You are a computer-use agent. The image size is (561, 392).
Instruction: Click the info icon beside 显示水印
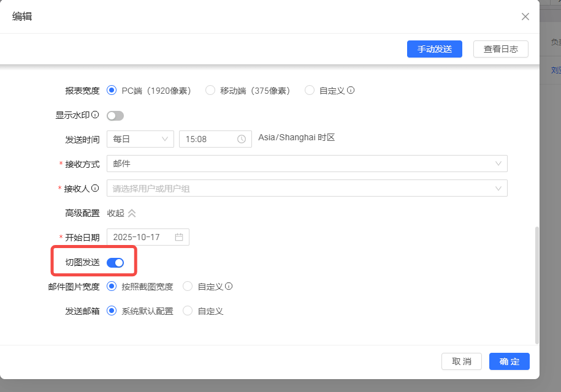[95, 115]
